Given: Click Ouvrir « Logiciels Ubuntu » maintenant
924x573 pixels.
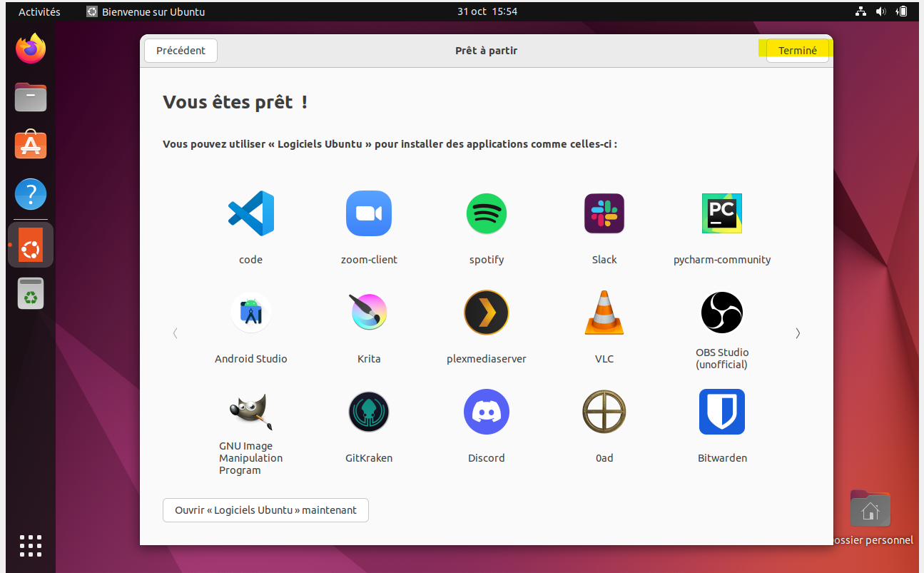Looking at the screenshot, I should point(265,510).
